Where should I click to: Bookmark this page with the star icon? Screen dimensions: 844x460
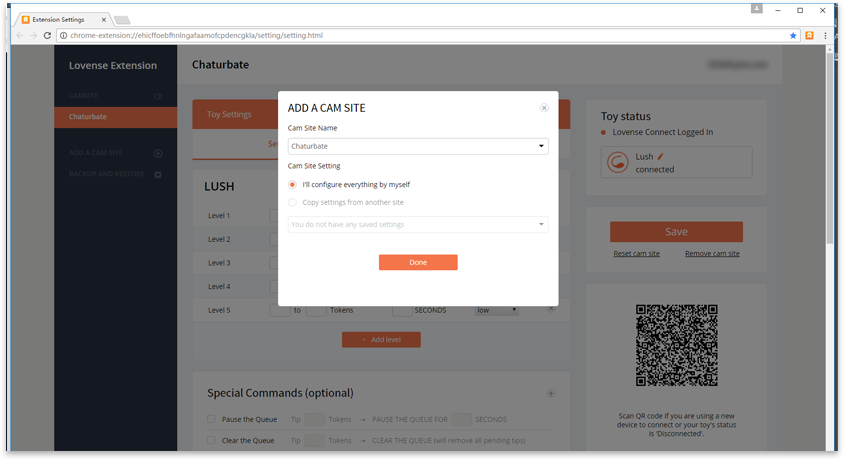pyautogui.click(x=794, y=35)
